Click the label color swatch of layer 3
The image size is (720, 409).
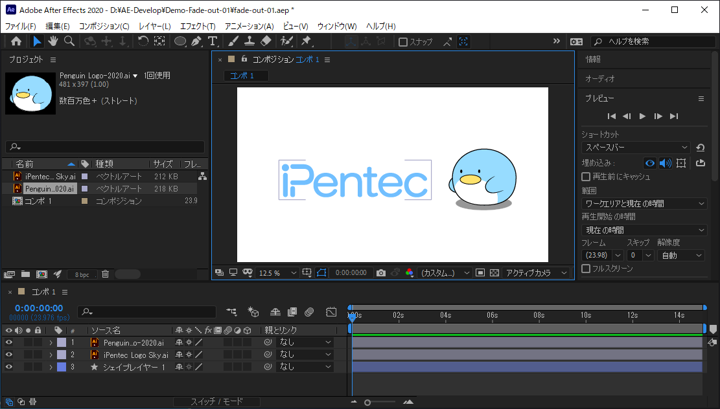61,367
